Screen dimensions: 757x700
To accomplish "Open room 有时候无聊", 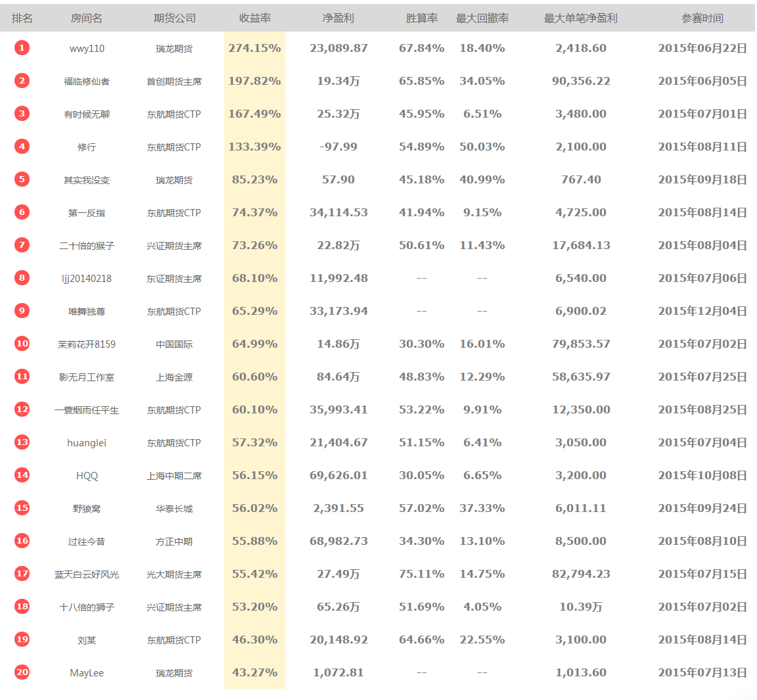I will pyautogui.click(x=87, y=114).
